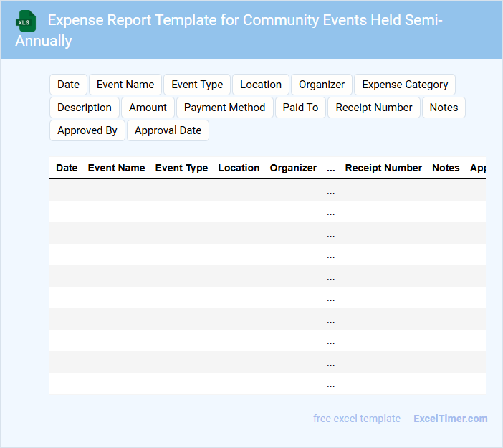Select the Event Type tag chip
Image resolution: width=503 pixels, height=448 pixels.
197,85
